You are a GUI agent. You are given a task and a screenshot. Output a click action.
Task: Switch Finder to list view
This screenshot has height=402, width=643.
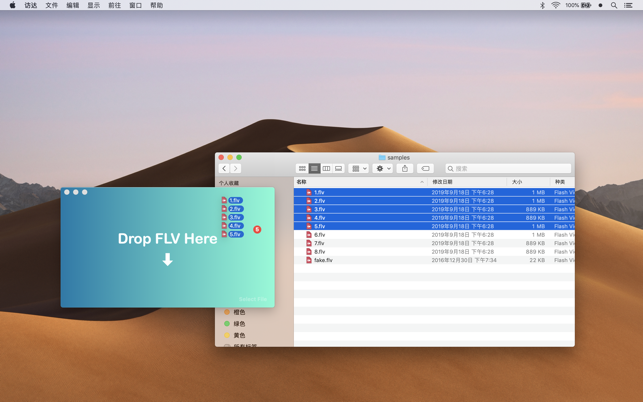(x=314, y=169)
